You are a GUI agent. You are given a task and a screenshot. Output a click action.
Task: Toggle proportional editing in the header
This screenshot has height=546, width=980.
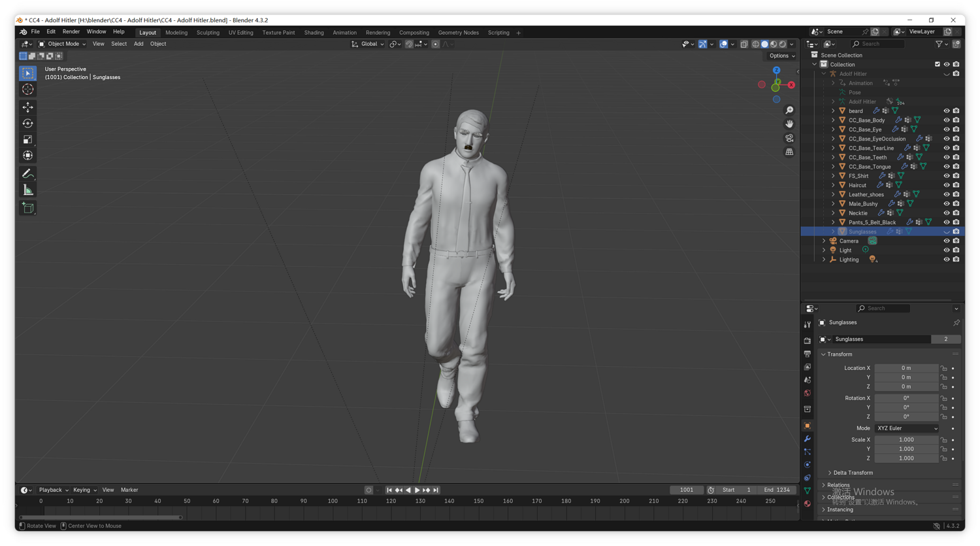click(x=435, y=44)
